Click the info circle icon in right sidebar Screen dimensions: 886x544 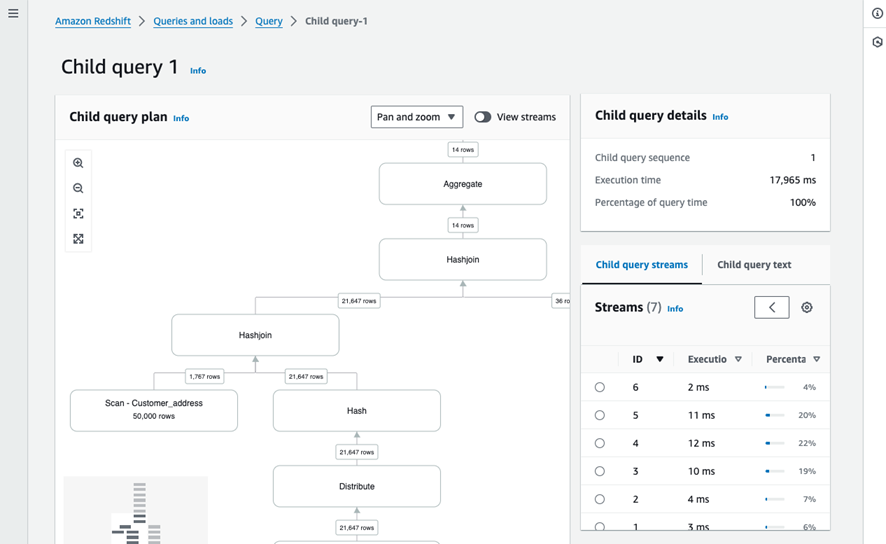877,13
